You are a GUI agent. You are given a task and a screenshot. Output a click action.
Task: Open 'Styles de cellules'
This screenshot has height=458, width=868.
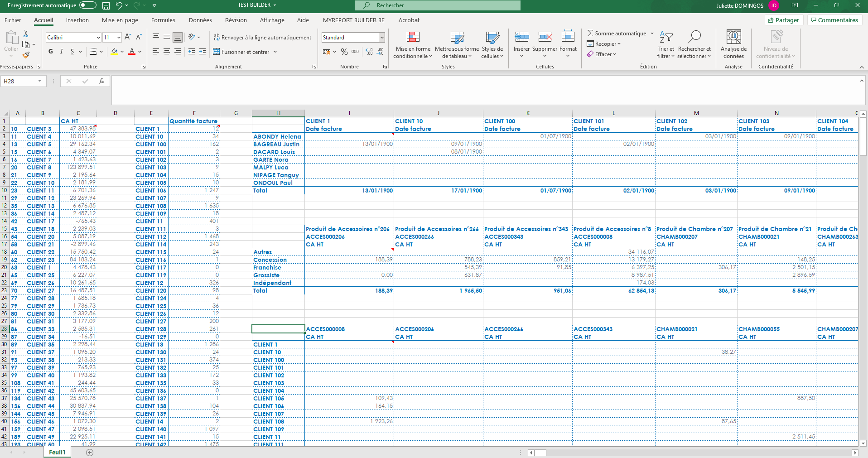(x=492, y=45)
